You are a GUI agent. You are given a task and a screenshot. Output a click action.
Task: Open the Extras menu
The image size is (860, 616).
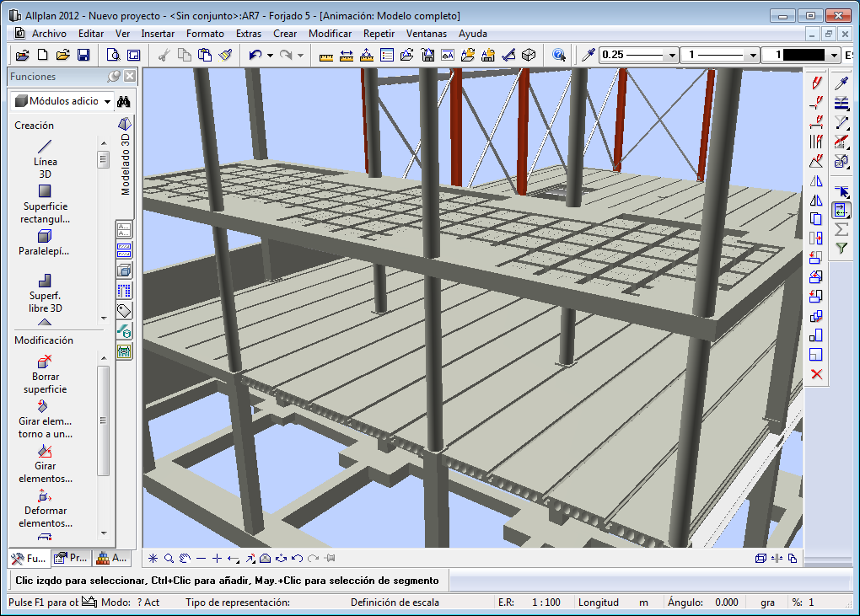point(249,34)
